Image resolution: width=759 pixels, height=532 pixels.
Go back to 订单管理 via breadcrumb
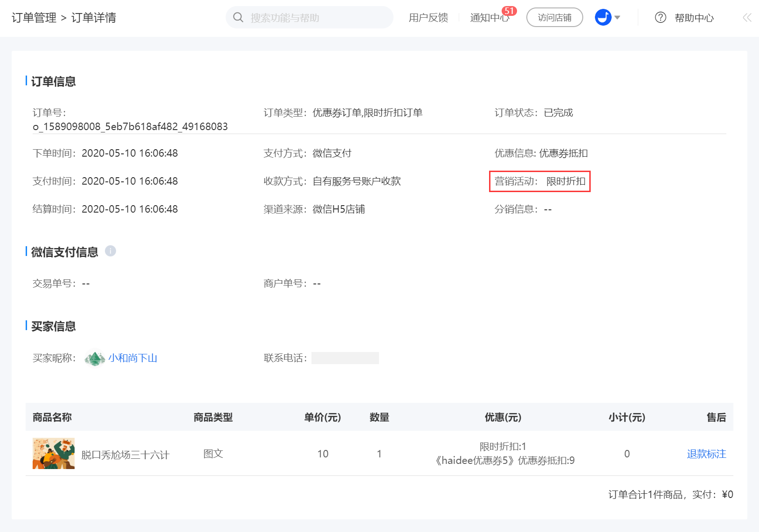34,18
